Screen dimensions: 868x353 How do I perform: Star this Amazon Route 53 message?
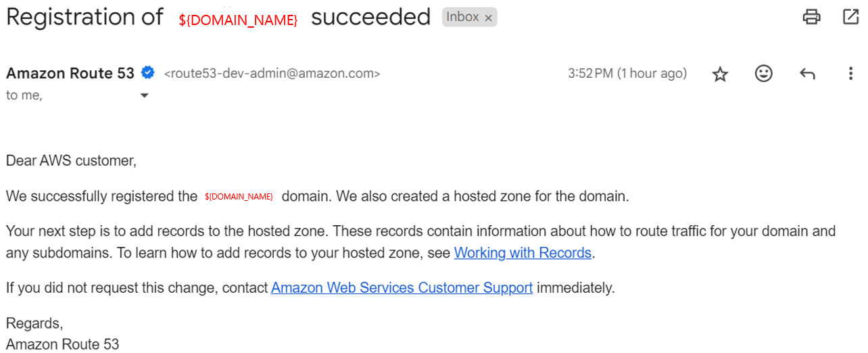(x=720, y=74)
